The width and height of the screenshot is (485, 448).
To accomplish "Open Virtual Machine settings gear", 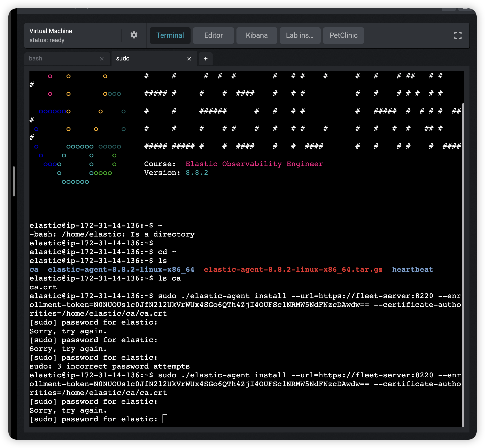I will [134, 35].
